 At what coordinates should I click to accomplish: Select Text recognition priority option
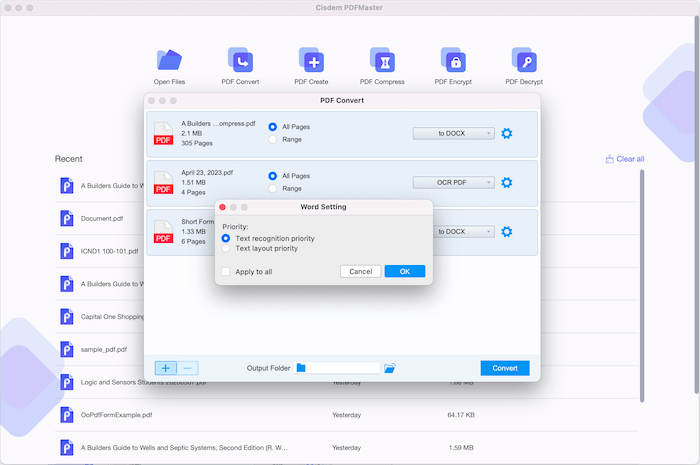[226, 238]
